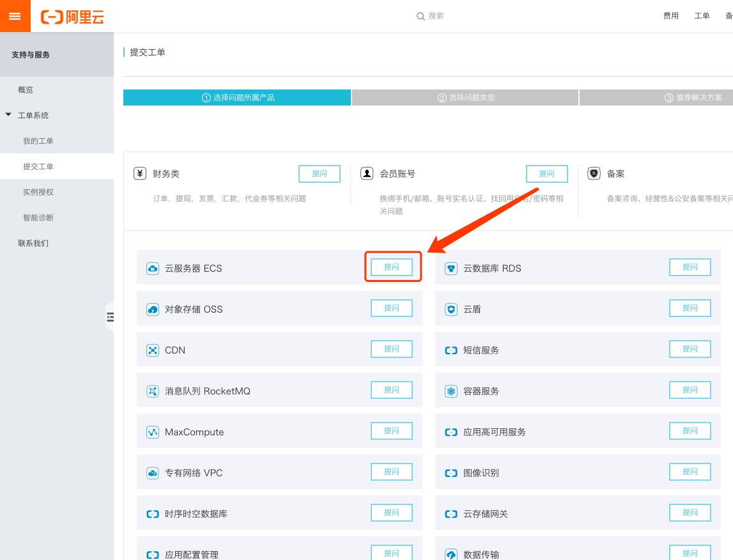This screenshot has width=733, height=560.
Task: Click 提问 for 财务类
Action: [x=320, y=174]
